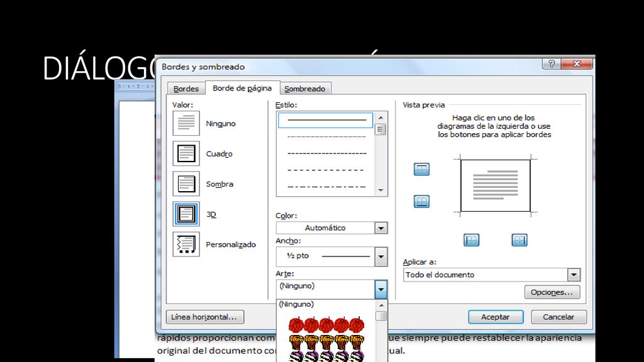The height and width of the screenshot is (362, 644).
Task: Open the Arte dropdown arrow
Action: [x=380, y=289]
